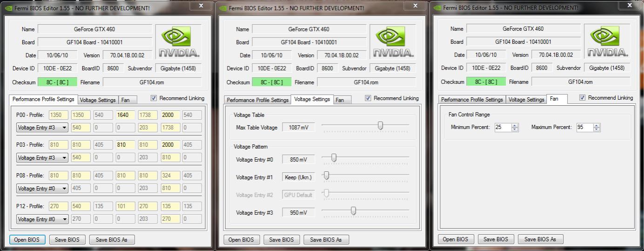Click Open BIOS in the middle window
Image resolution: width=644 pixels, height=251 pixels.
click(x=241, y=239)
